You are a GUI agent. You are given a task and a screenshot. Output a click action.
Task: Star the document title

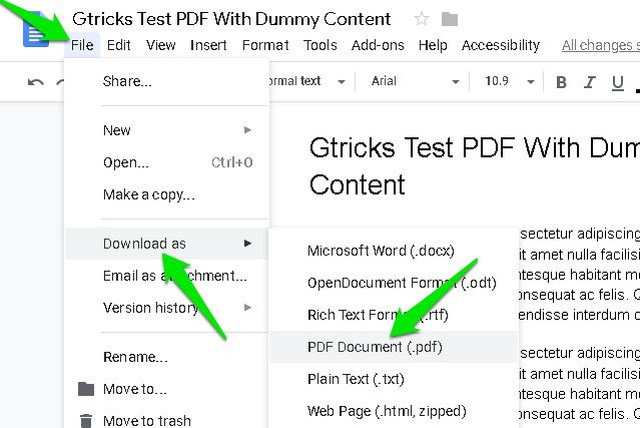[x=421, y=19]
